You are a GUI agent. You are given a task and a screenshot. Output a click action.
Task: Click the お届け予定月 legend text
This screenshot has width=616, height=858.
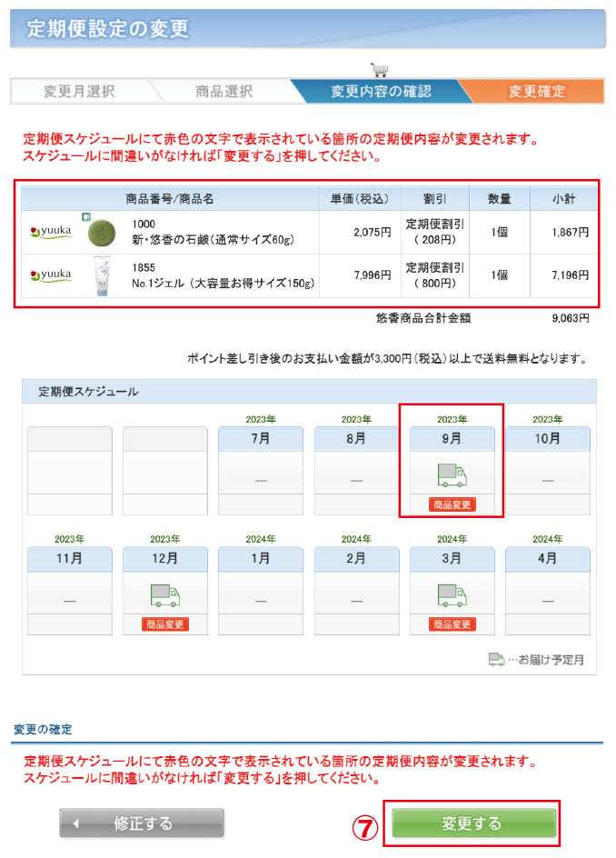click(x=551, y=660)
